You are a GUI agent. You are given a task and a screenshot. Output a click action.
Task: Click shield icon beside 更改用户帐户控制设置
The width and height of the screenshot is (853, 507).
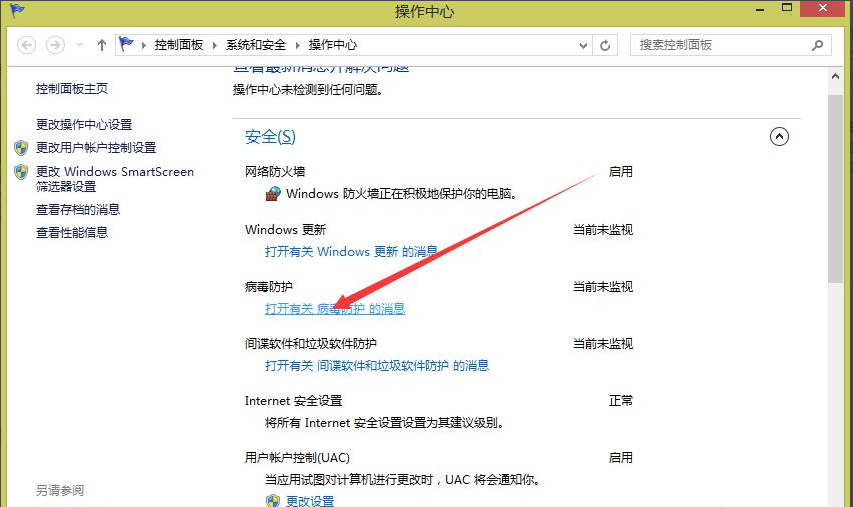click(21, 148)
